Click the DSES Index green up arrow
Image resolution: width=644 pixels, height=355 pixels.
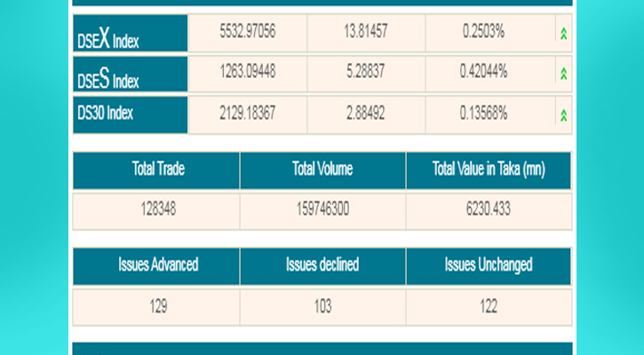tap(563, 74)
